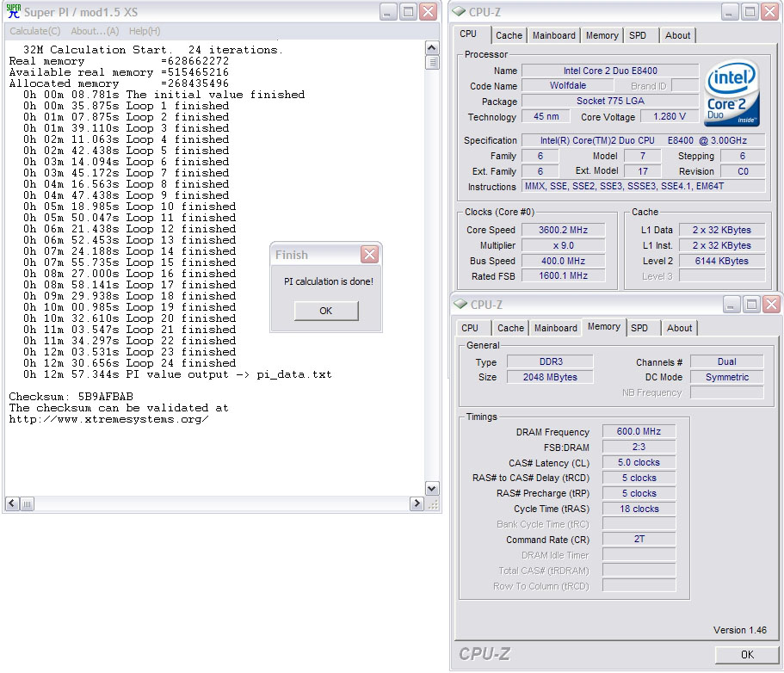Click the Ext. Model value '17'
The height and width of the screenshot is (673, 784).
(643, 171)
